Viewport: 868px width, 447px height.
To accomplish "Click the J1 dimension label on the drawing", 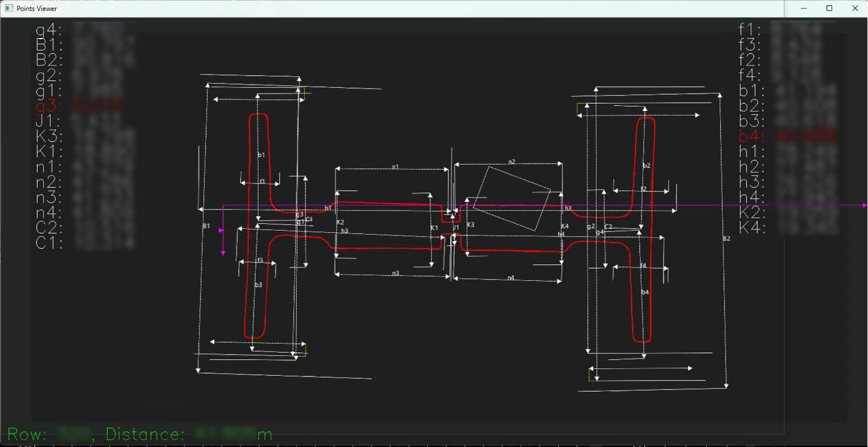I will tap(456, 228).
